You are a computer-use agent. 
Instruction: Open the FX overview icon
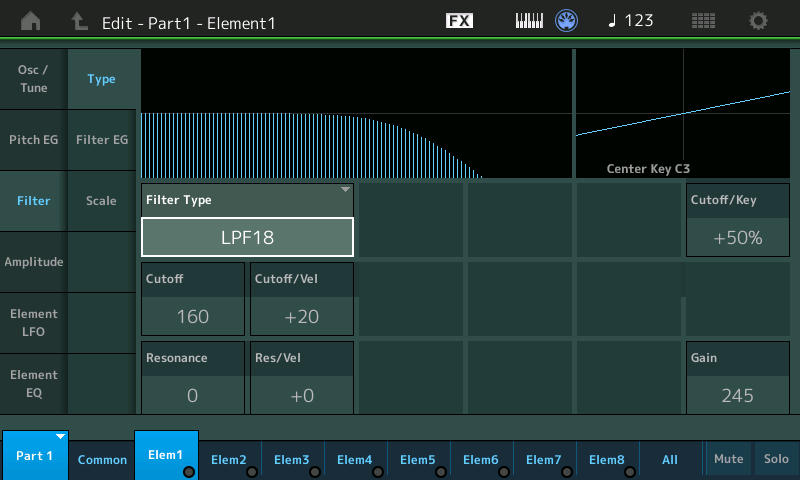459,21
